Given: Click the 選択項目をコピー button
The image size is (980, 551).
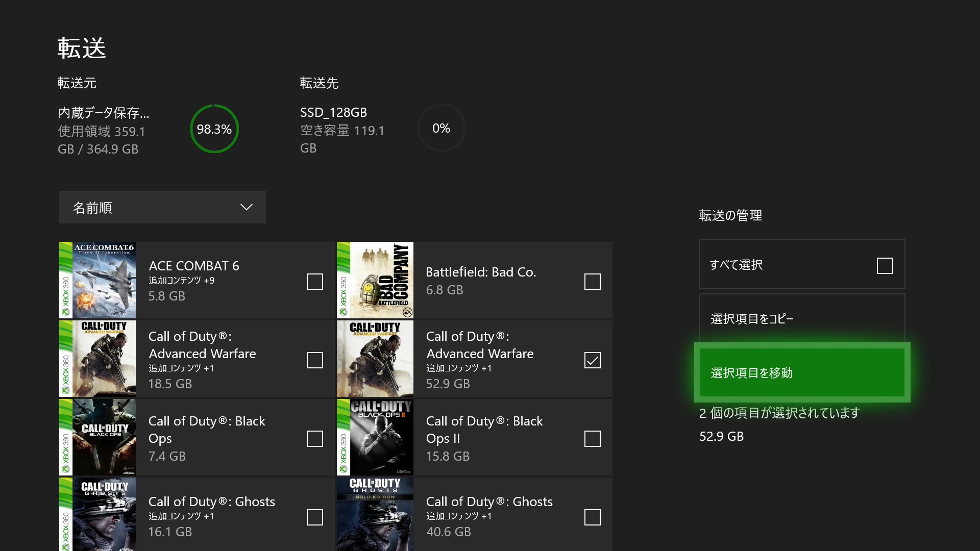Looking at the screenshot, I should point(802,318).
